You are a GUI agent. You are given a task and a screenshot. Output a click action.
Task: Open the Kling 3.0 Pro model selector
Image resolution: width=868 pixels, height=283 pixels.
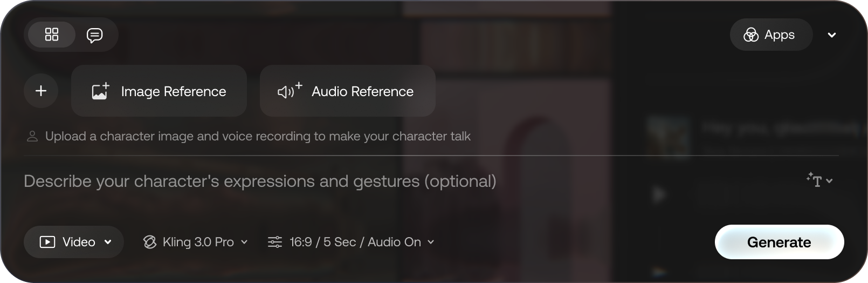(x=195, y=242)
